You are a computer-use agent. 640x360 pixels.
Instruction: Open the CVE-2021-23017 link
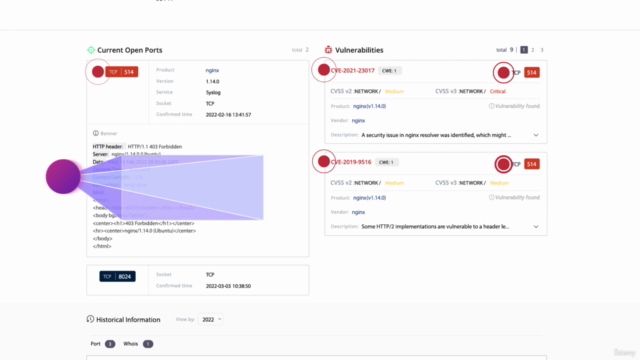click(352, 71)
